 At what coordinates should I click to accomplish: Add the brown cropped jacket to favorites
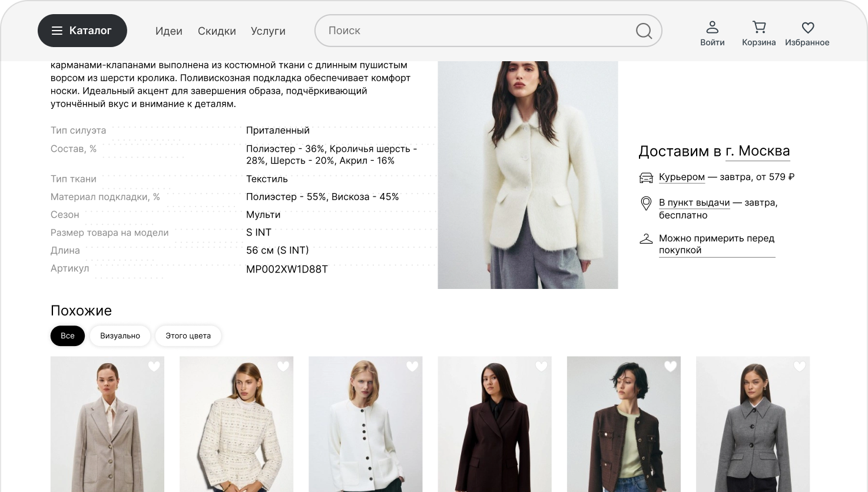670,367
